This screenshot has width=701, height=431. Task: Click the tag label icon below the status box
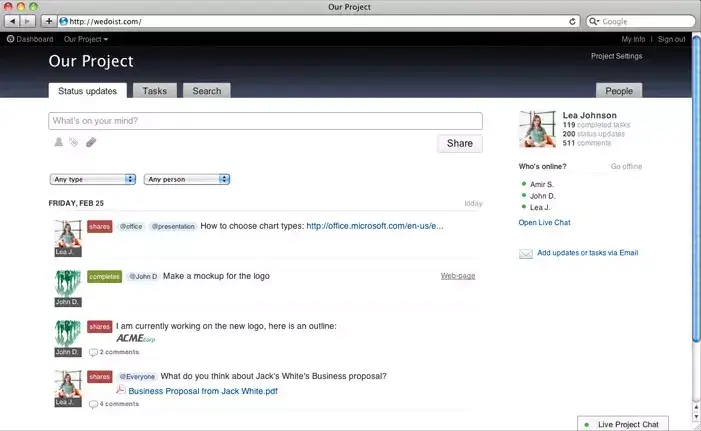coord(74,142)
